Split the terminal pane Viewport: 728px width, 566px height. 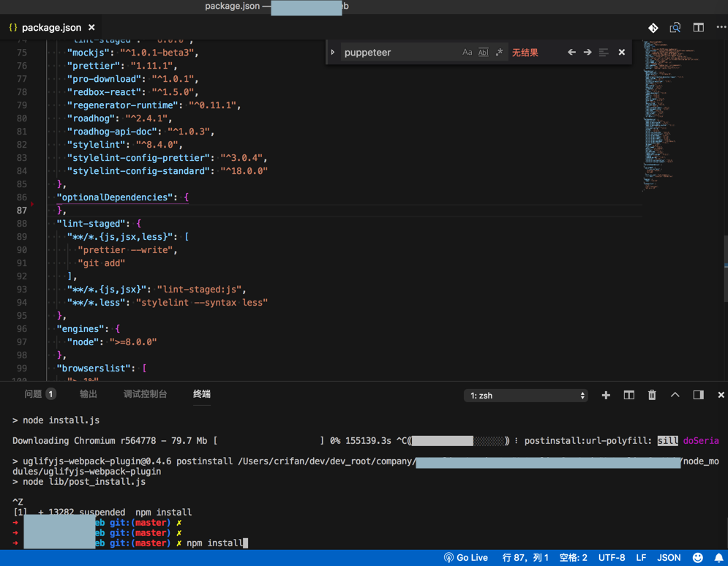(x=628, y=396)
